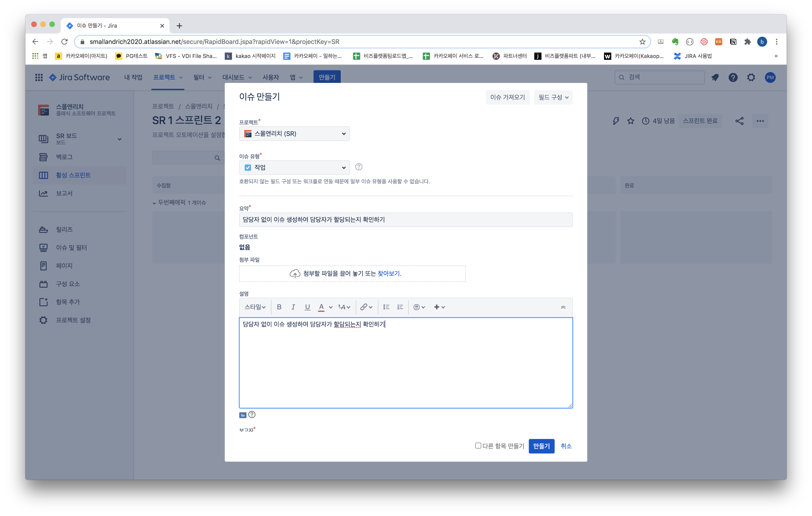Click the issue type help icon
Viewport: 812px width, 516px height.
click(358, 167)
